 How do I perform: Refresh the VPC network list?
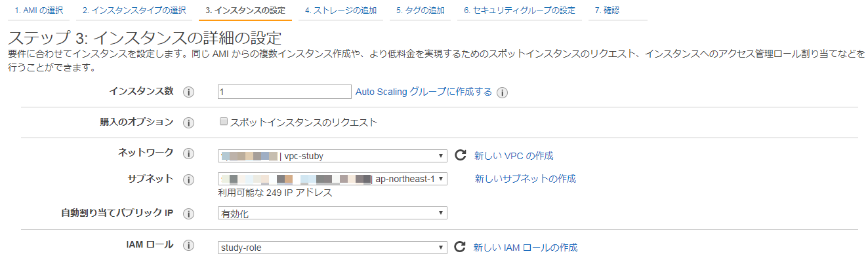460,156
